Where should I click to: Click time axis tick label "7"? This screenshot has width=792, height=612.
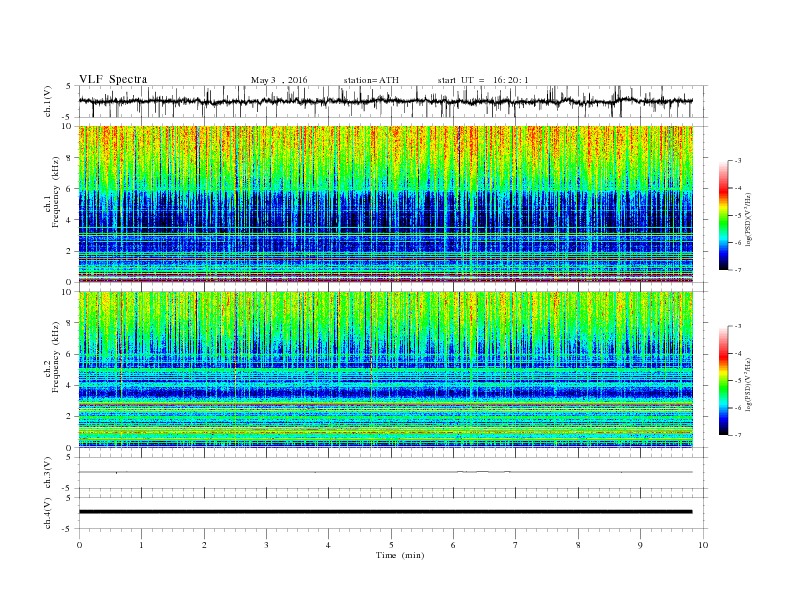516,545
